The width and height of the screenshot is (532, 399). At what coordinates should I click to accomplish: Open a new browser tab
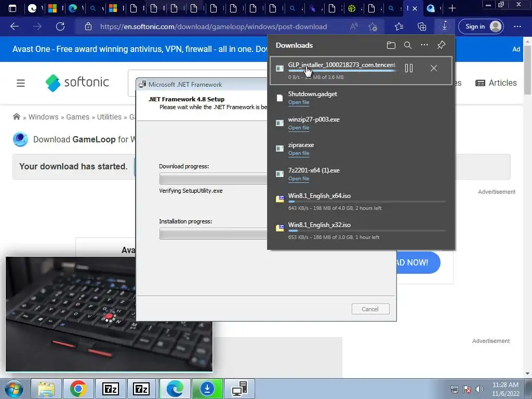point(453,8)
